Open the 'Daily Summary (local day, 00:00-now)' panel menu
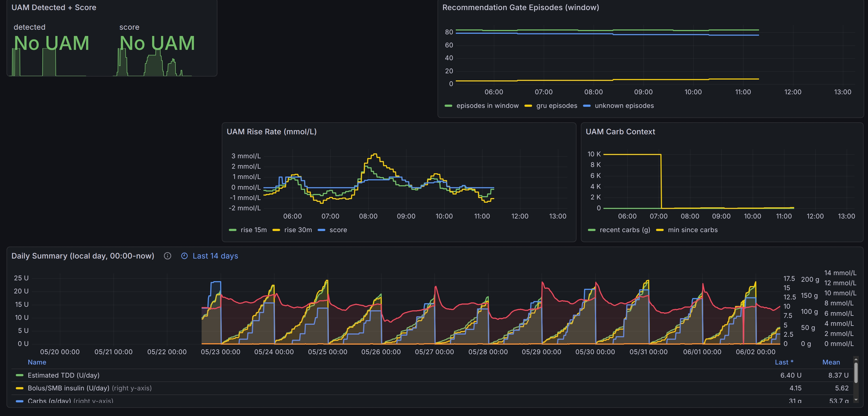868x416 pixels. pos(83,256)
